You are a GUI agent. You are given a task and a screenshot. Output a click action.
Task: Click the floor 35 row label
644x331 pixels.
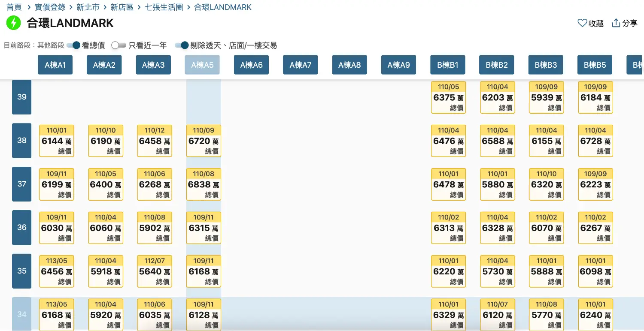click(x=21, y=271)
